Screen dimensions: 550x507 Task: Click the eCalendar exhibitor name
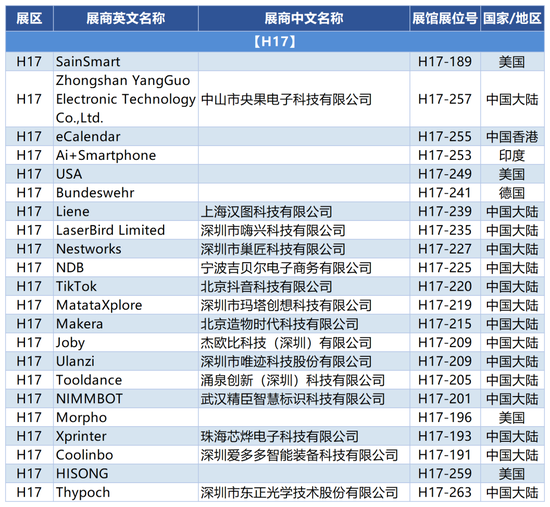88,136
